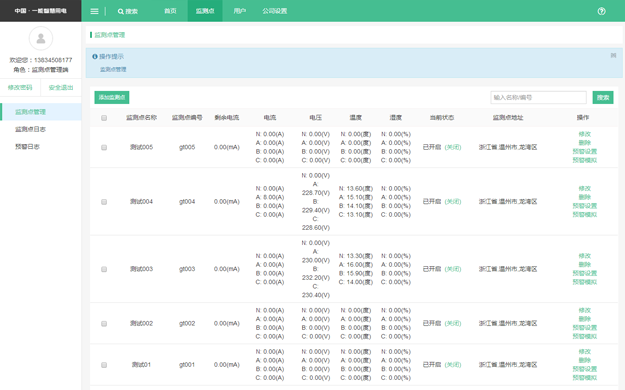Click 删除 for 测试003

click(585, 264)
